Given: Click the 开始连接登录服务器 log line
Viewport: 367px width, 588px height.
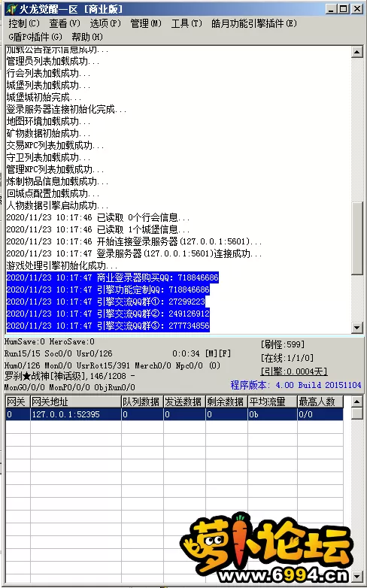Looking at the screenshot, I should tap(134, 241).
